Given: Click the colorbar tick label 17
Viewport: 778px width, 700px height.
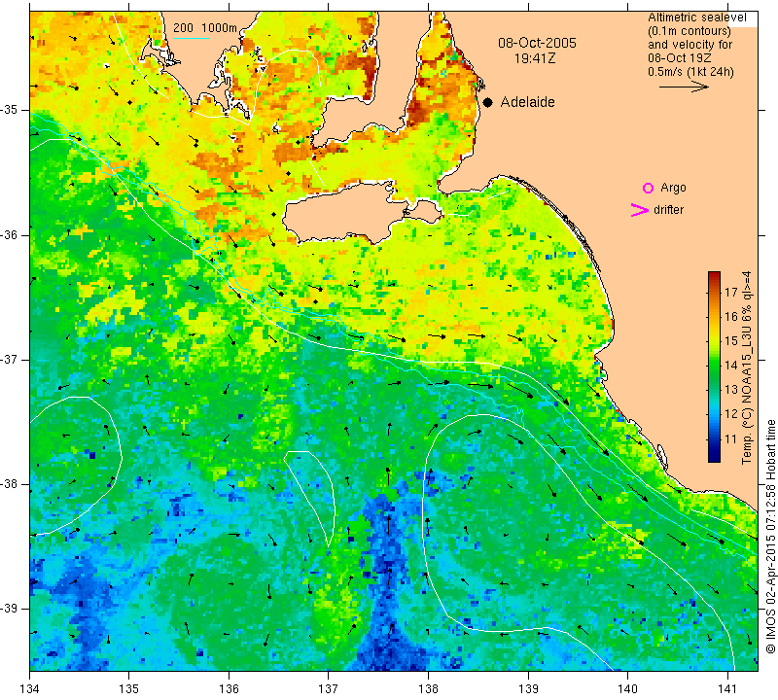Looking at the screenshot, I should [x=731, y=293].
